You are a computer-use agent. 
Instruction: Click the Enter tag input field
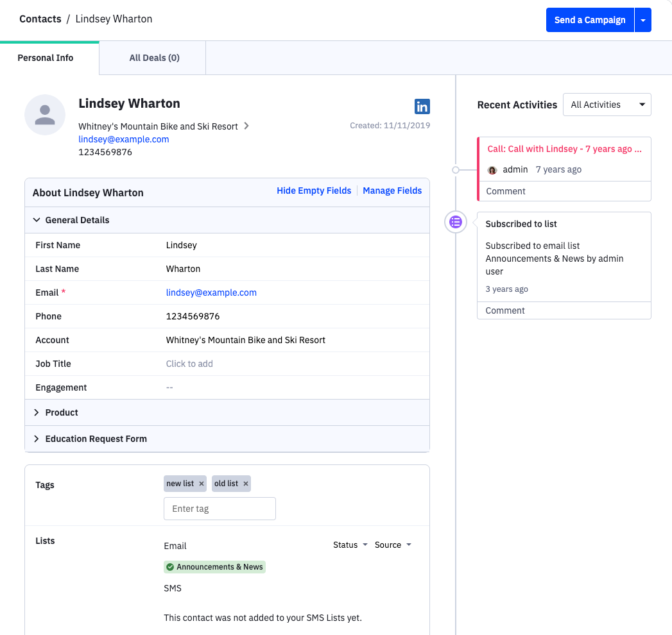220,509
